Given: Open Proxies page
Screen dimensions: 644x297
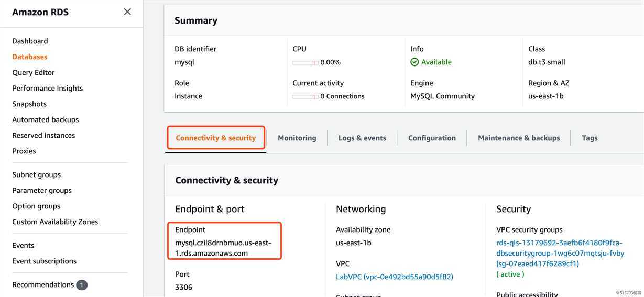Looking at the screenshot, I should [24, 151].
